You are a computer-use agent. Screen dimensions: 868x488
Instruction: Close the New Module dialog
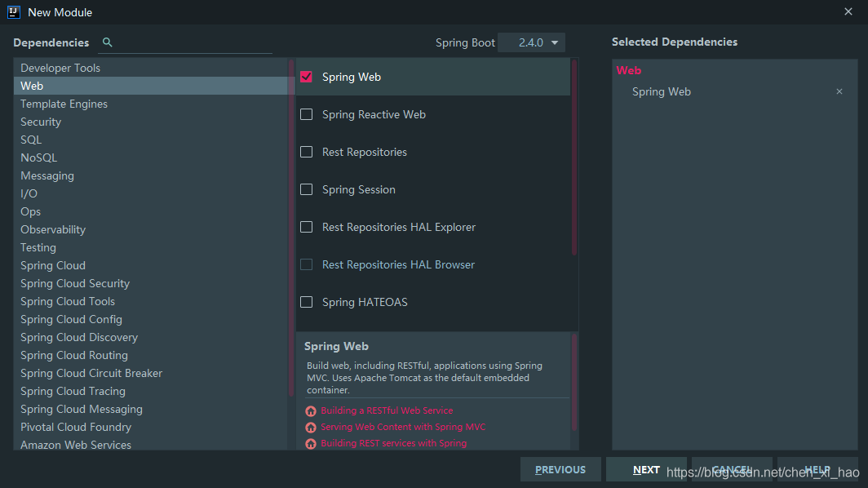[x=848, y=11]
